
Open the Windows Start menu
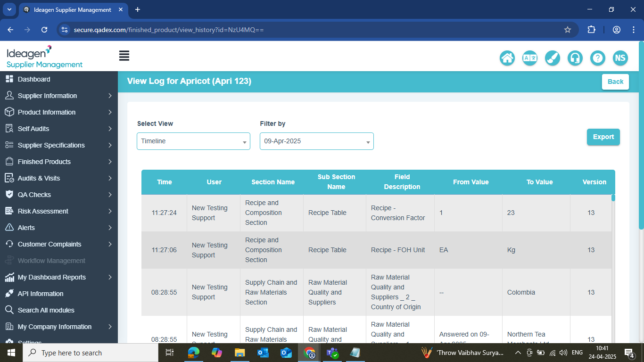11,353
